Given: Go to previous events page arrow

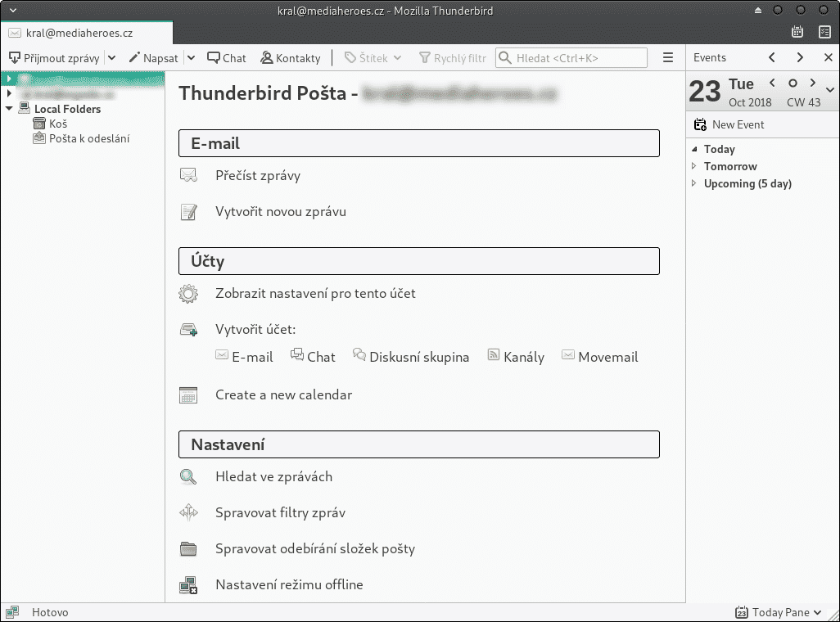Looking at the screenshot, I should click(x=772, y=58).
